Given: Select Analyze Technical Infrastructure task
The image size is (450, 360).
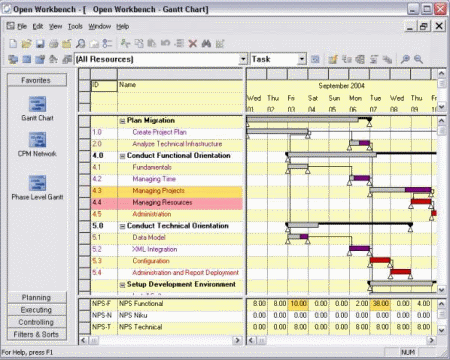Looking at the screenshot, I should pyautogui.click(x=177, y=144).
